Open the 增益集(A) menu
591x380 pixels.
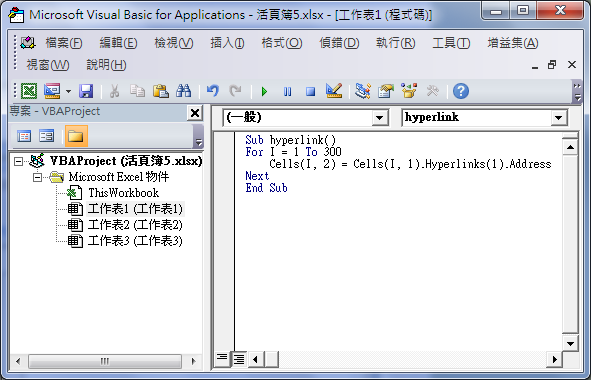(513, 43)
